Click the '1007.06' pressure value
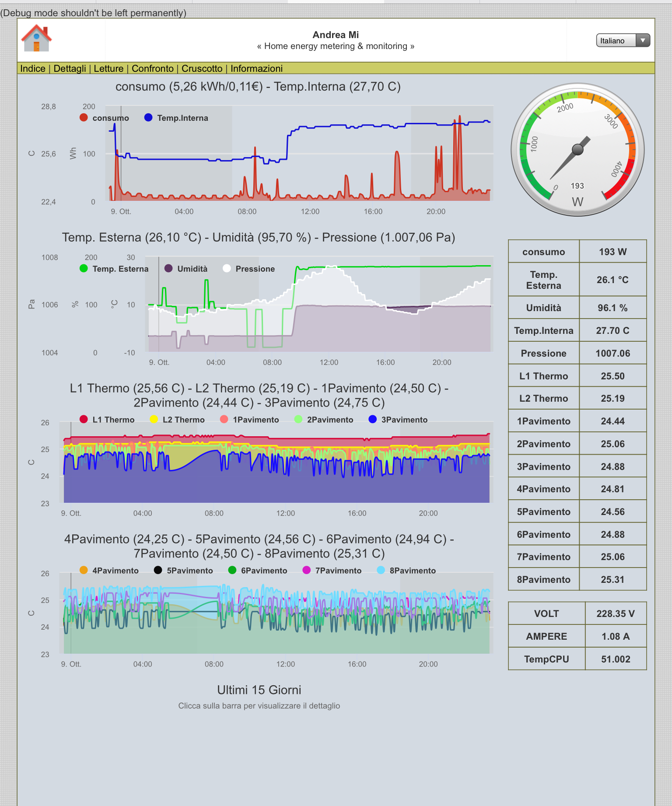The width and height of the screenshot is (672, 806). (613, 354)
